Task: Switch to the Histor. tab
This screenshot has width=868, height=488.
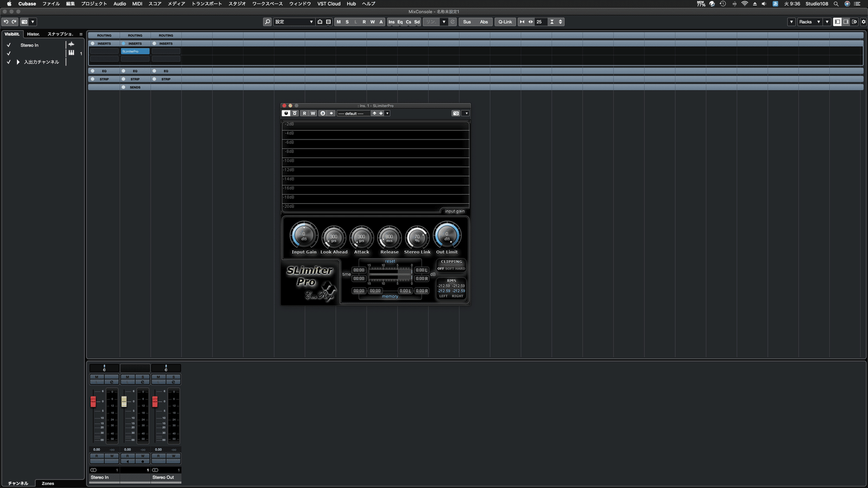Action: click(33, 34)
